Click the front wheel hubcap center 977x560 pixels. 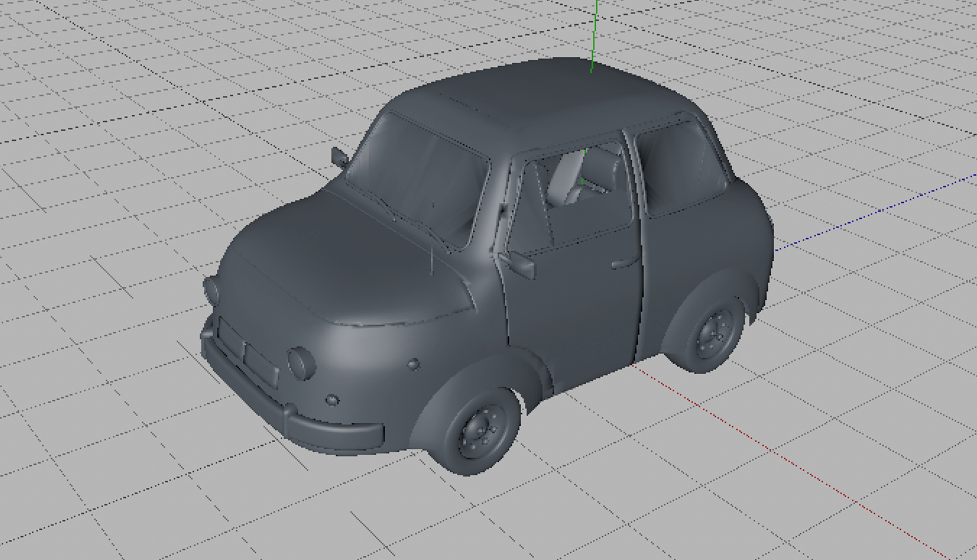[x=484, y=431]
